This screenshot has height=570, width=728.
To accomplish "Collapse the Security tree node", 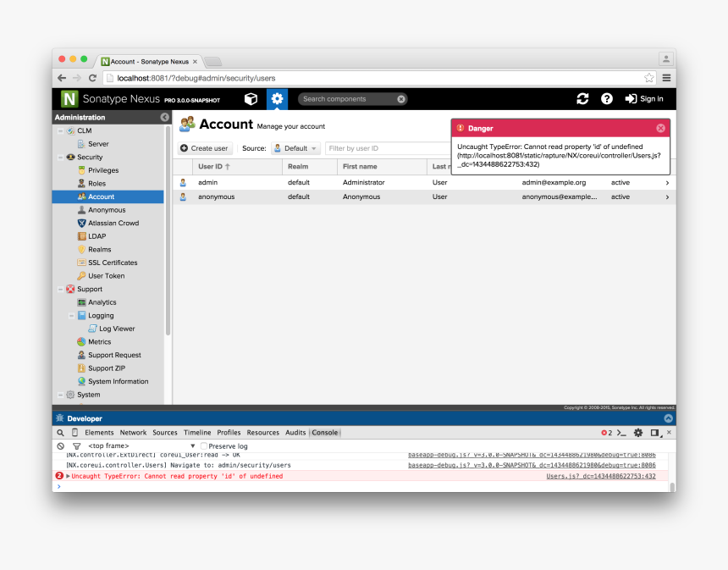I will (x=60, y=158).
